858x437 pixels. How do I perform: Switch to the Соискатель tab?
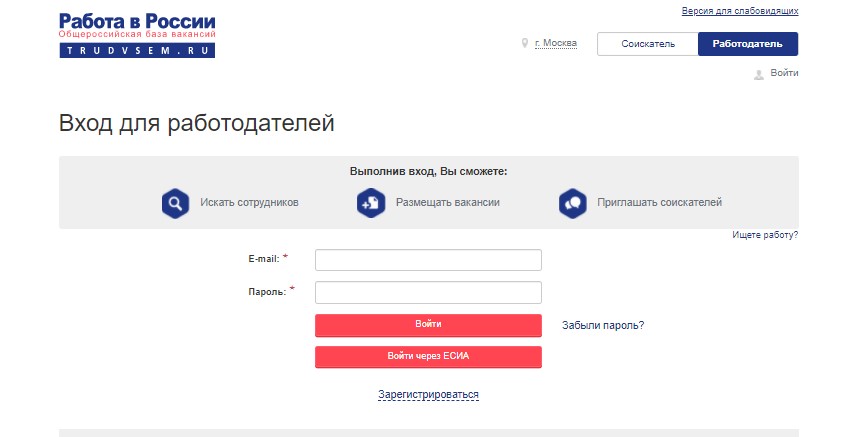tap(648, 44)
